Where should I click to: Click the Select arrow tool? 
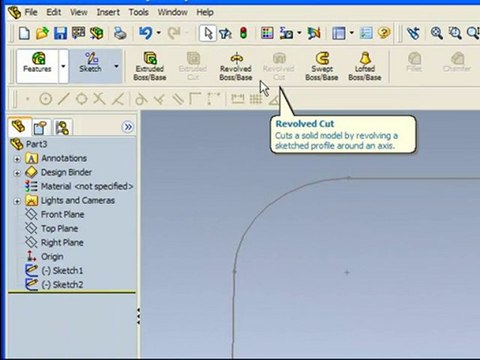208,33
